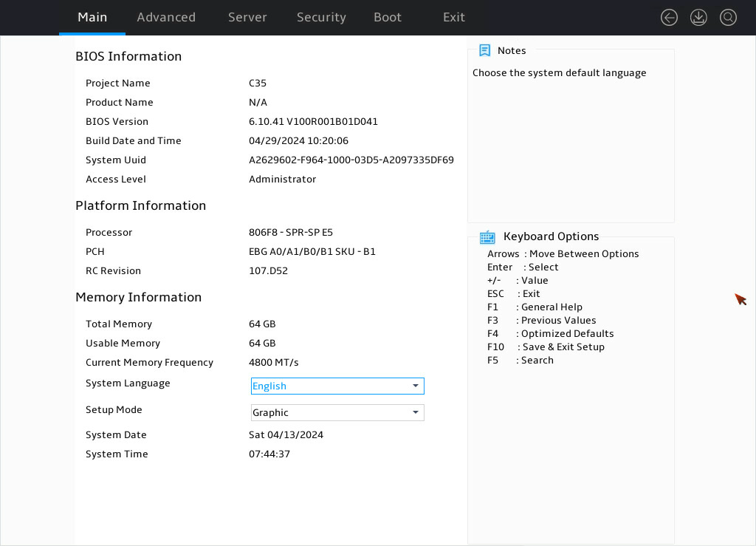
Task: Switch to the Main tab
Action: [x=92, y=18]
